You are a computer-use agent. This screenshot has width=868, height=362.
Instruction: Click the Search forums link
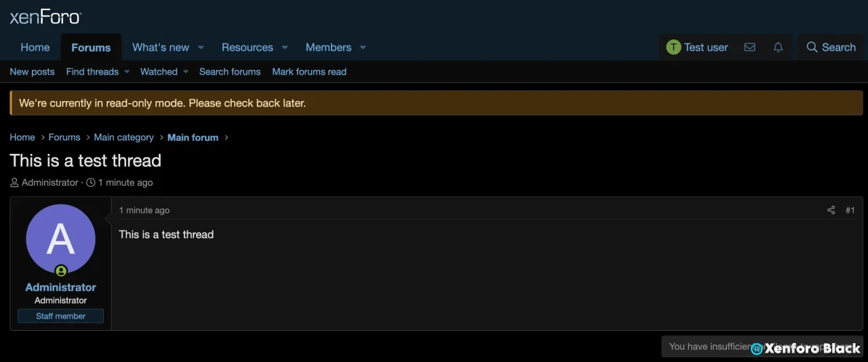point(230,72)
